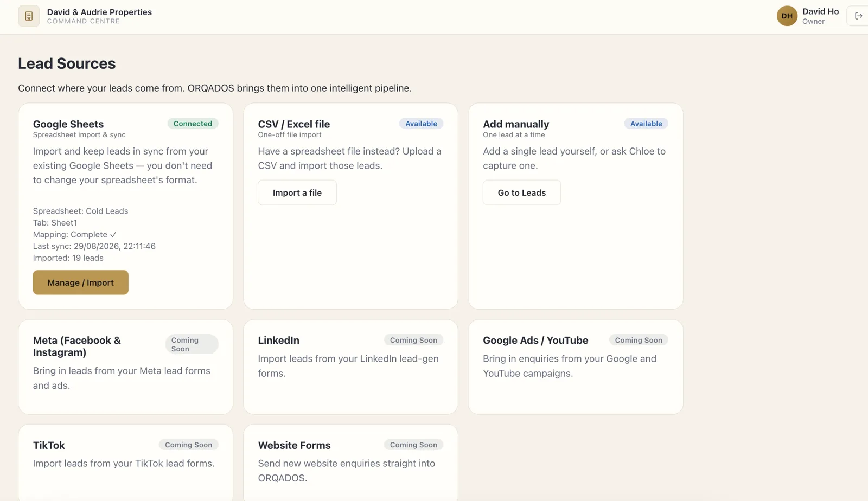Screen dimensions: 868x501
Task: Click the Coming Soon badge on TikTok card
Action: 188,445
